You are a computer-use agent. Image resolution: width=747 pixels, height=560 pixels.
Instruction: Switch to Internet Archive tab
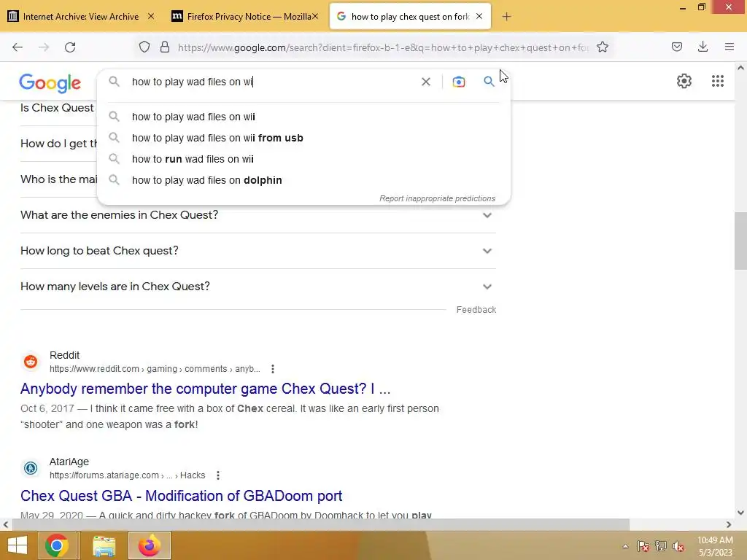[x=80, y=17]
